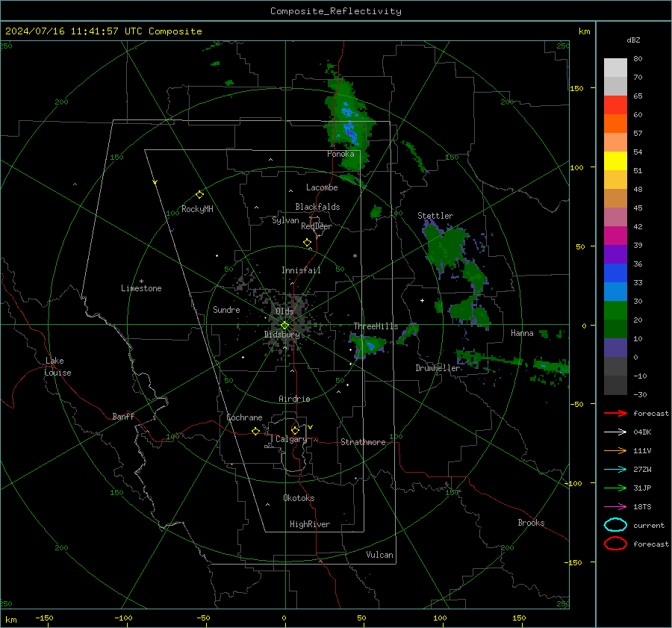
Task: Click the Brooks city label
Action: coord(531,523)
